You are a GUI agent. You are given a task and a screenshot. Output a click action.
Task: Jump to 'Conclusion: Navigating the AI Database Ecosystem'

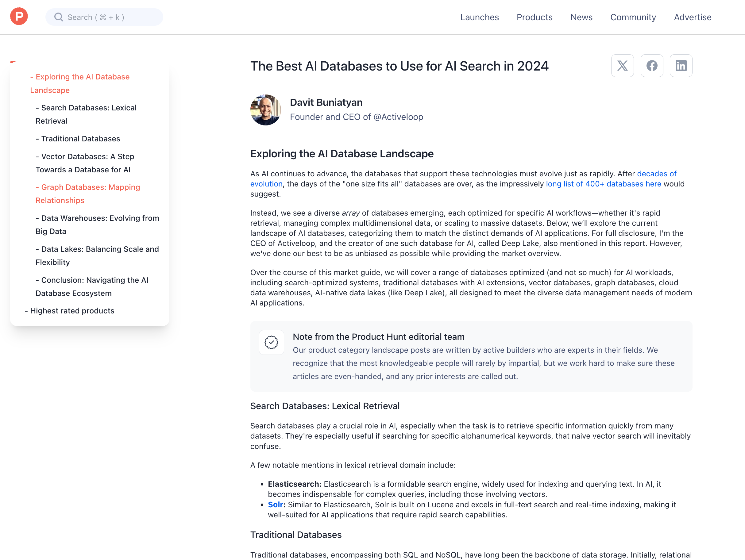92,287
